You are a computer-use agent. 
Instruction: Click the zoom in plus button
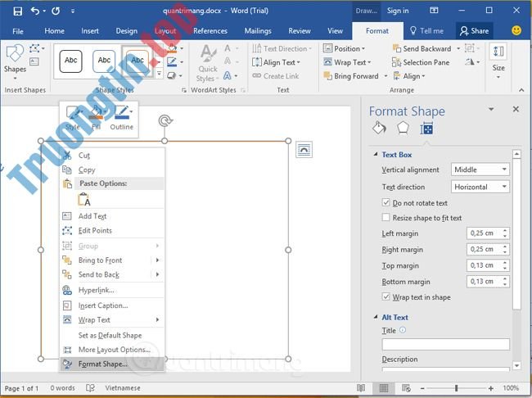(x=490, y=388)
